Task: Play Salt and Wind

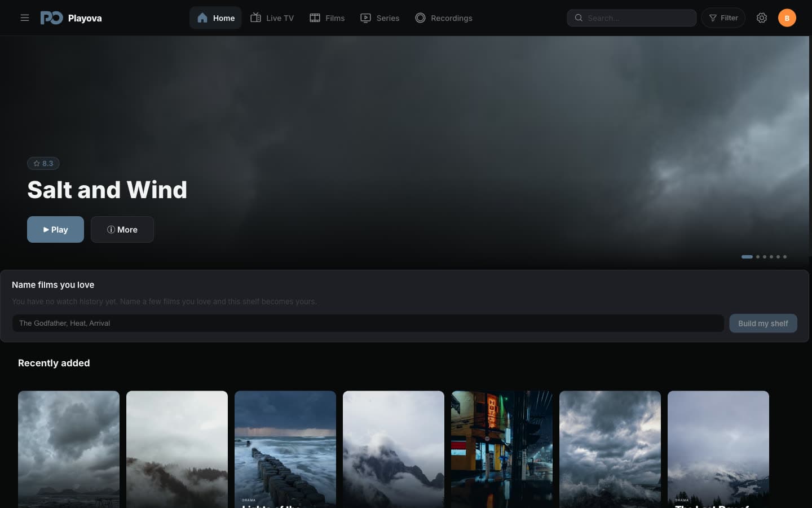Action: click(55, 230)
